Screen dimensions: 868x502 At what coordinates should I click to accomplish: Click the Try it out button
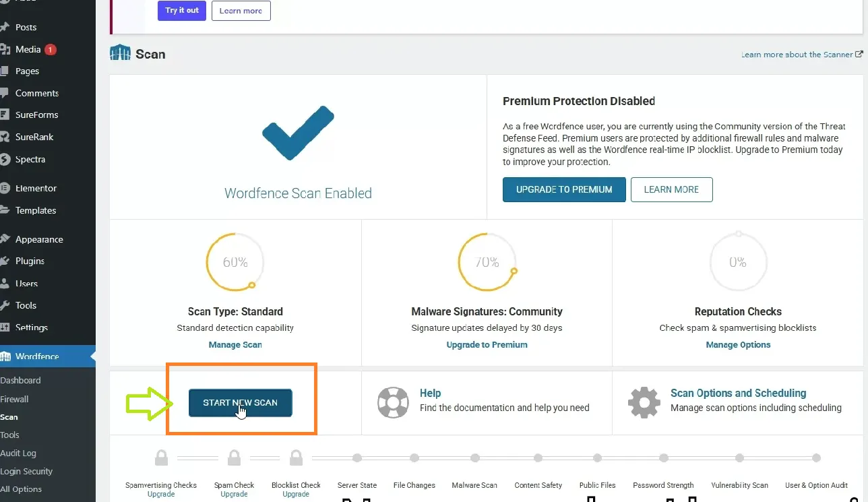pyautogui.click(x=182, y=11)
